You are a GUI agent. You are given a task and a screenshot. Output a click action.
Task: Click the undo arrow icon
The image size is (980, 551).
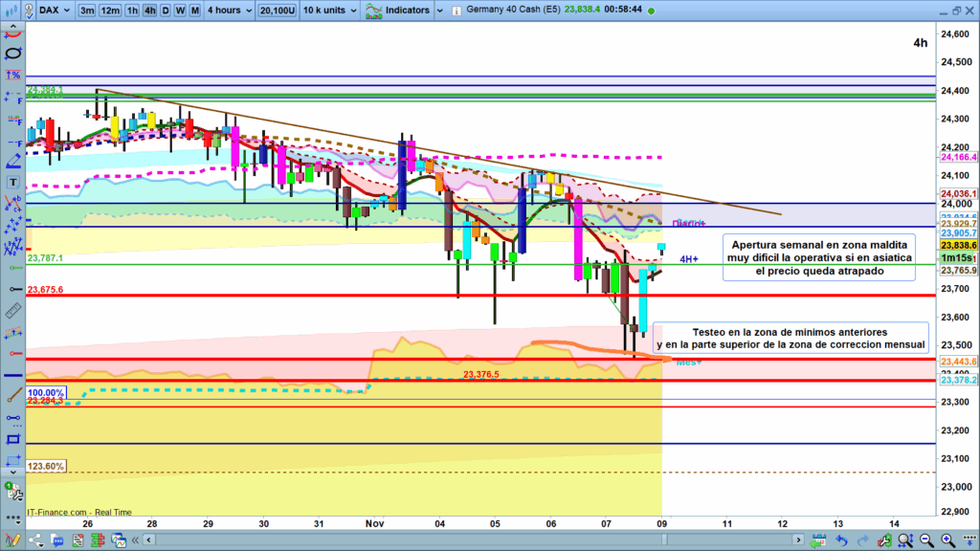tap(841, 540)
